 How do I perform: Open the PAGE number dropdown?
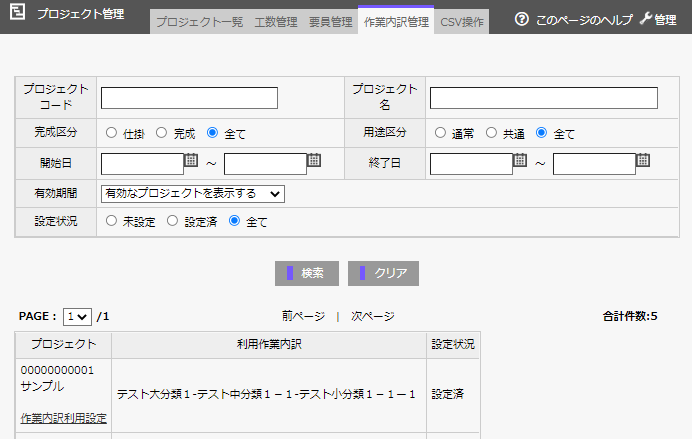77,316
